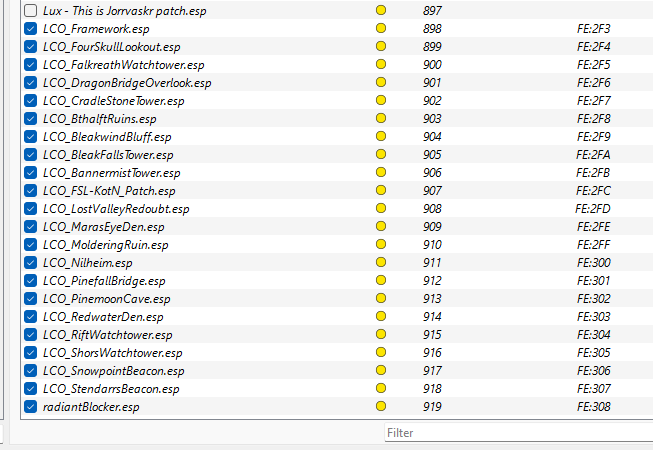The width and height of the screenshot is (653, 450).
Task: Click yellow flag icon for LCO_PinefallBridge.esp
Action: click(x=381, y=280)
